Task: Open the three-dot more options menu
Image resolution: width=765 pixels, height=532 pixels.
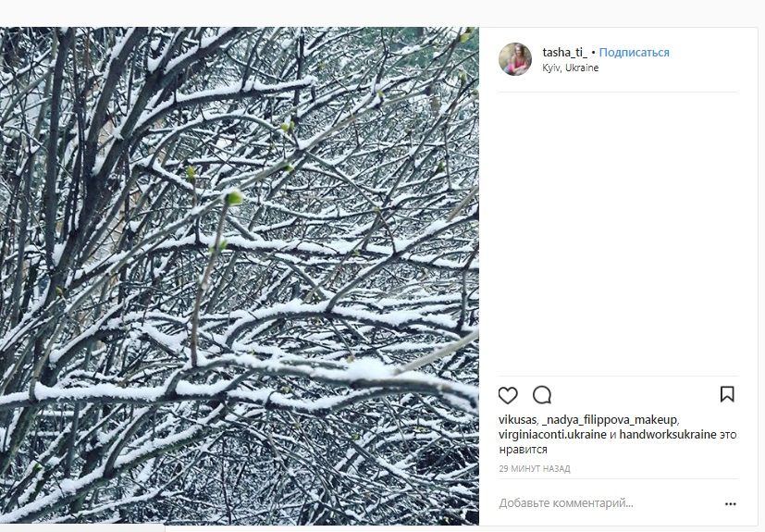Action: pyautogui.click(x=730, y=504)
